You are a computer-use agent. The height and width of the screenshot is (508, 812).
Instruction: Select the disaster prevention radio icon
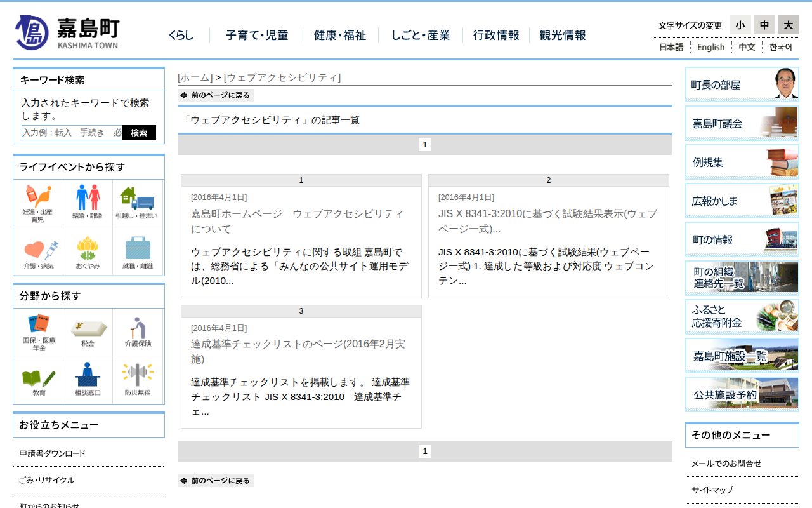point(138,380)
